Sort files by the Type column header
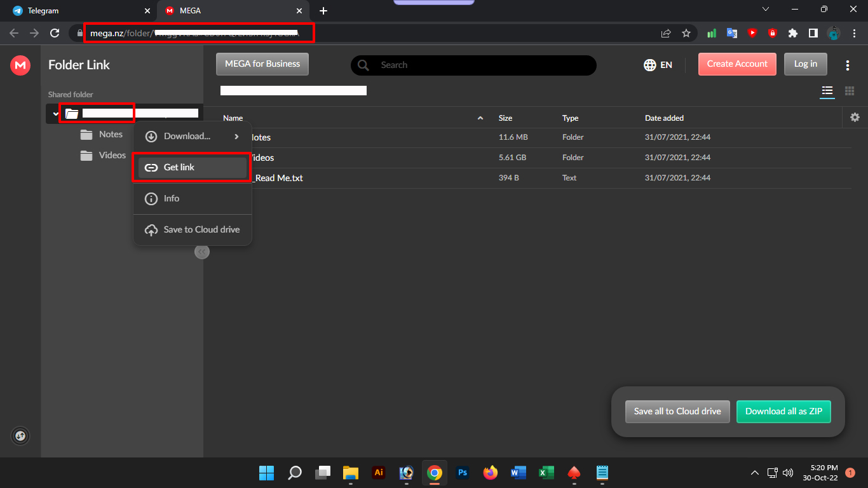868x488 pixels. click(571, 118)
